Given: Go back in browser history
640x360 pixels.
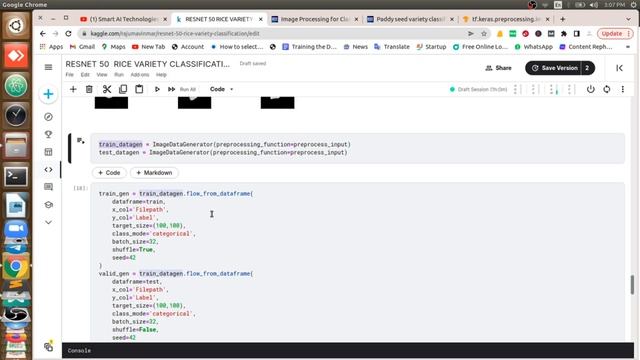Looking at the screenshot, I should pos(42,33).
